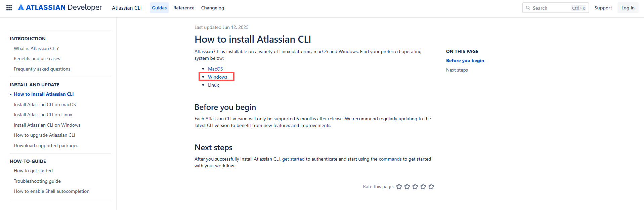Open the Reference tab
This screenshot has width=644, height=215.
click(184, 8)
